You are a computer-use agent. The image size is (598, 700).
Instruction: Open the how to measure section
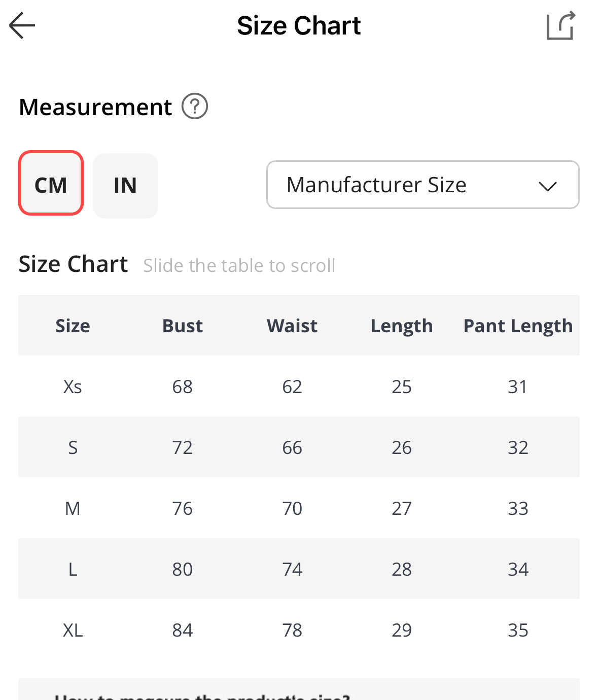tap(299, 690)
